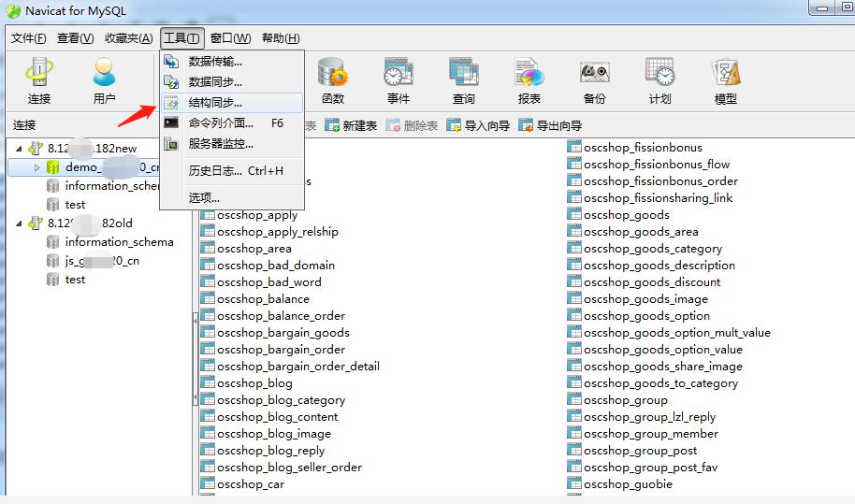Click the 导入向导 import wizard button
Viewport: 855px width, 504px height.
point(478,126)
